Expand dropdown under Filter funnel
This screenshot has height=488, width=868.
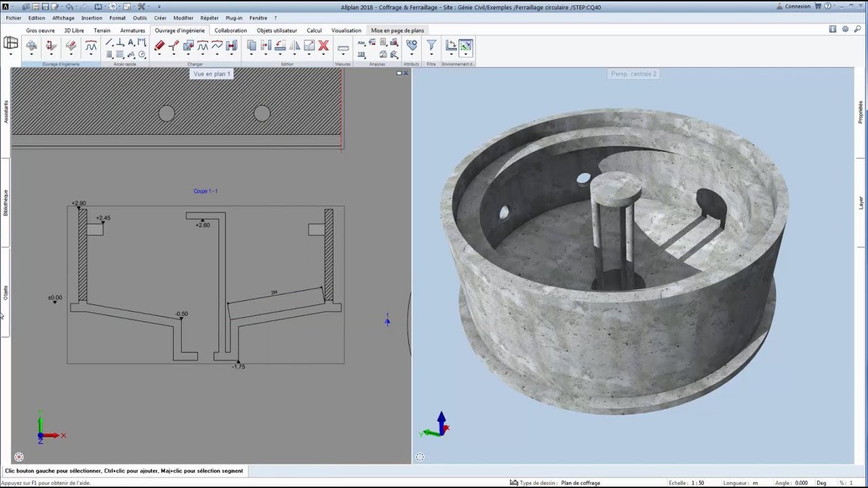(x=431, y=54)
